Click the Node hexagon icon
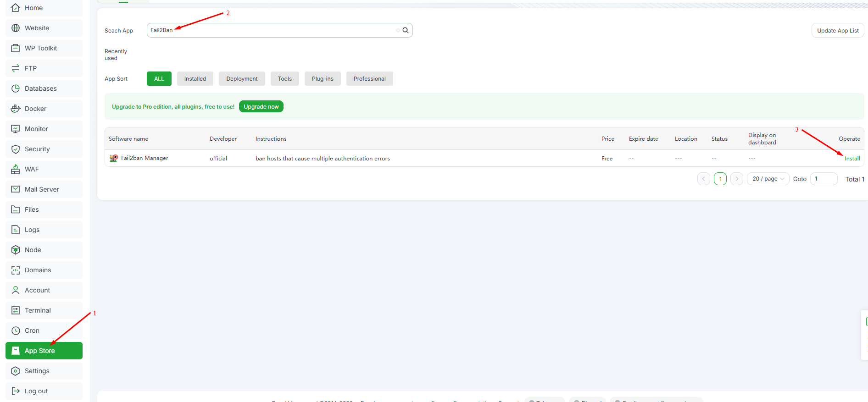The height and width of the screenshot is (402, 868). coord(16,250)
